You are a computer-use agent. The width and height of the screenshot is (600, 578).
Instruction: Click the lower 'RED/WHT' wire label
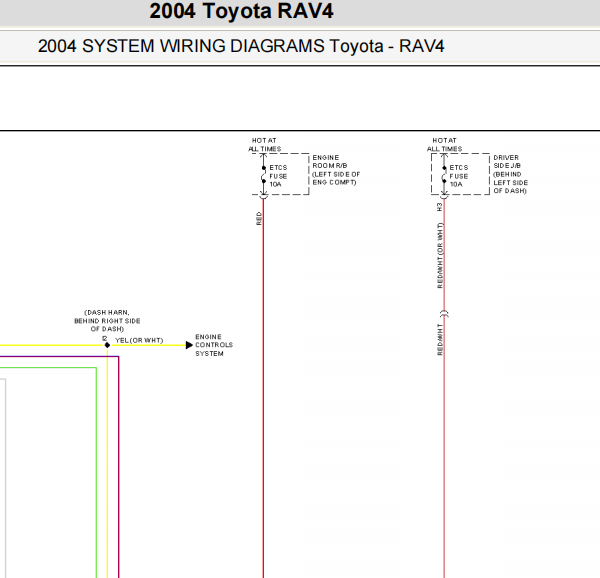440,339
